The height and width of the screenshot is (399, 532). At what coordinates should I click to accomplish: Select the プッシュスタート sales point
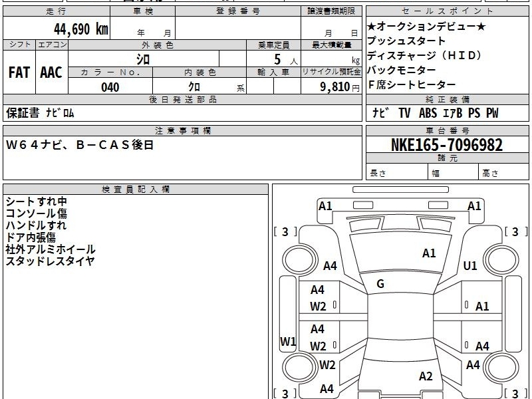[x=406, y=41]
